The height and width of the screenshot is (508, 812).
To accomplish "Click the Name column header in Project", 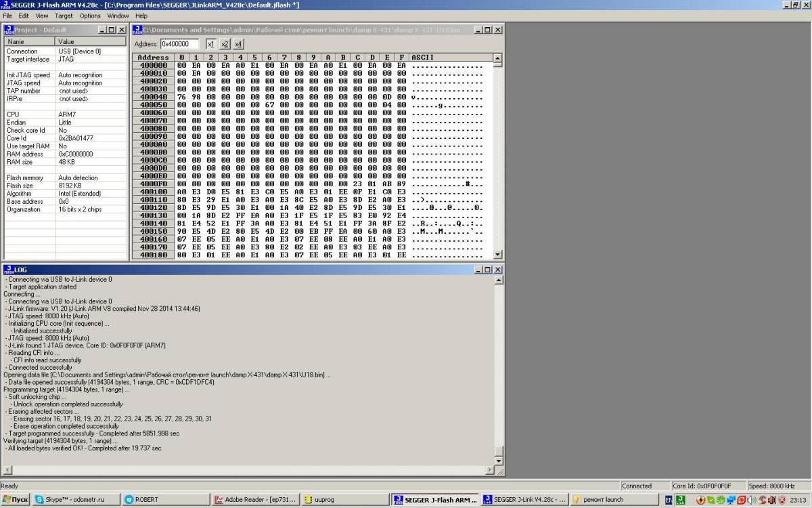I will 30,42.
